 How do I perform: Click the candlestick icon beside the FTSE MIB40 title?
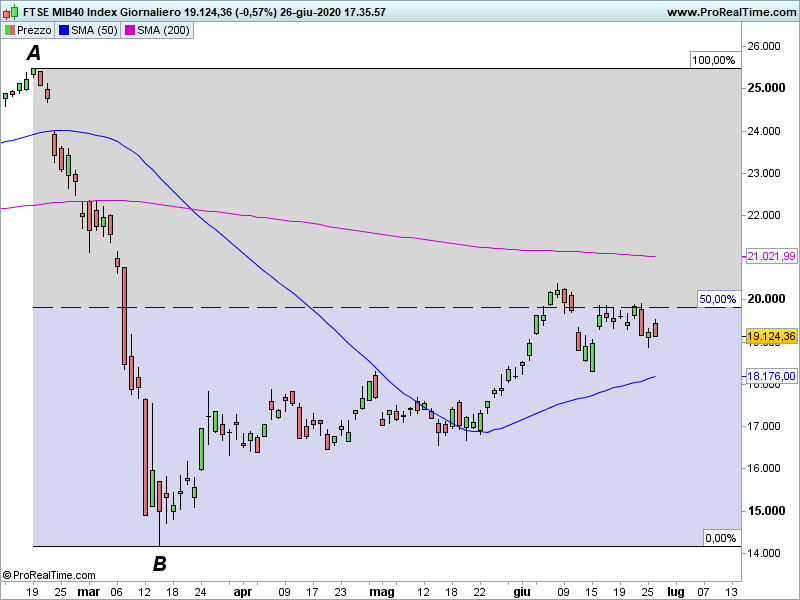click(11, 12)
